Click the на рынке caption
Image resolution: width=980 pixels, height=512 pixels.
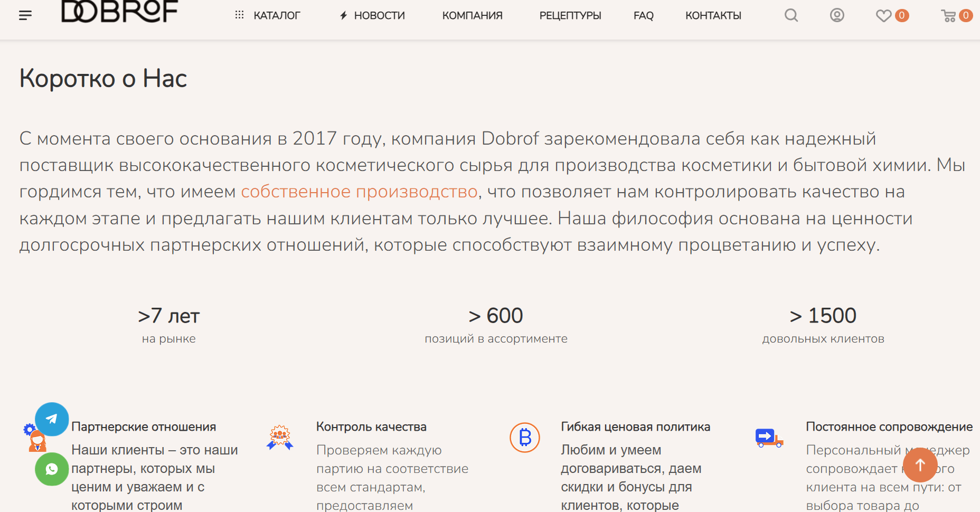coord(169,339)
